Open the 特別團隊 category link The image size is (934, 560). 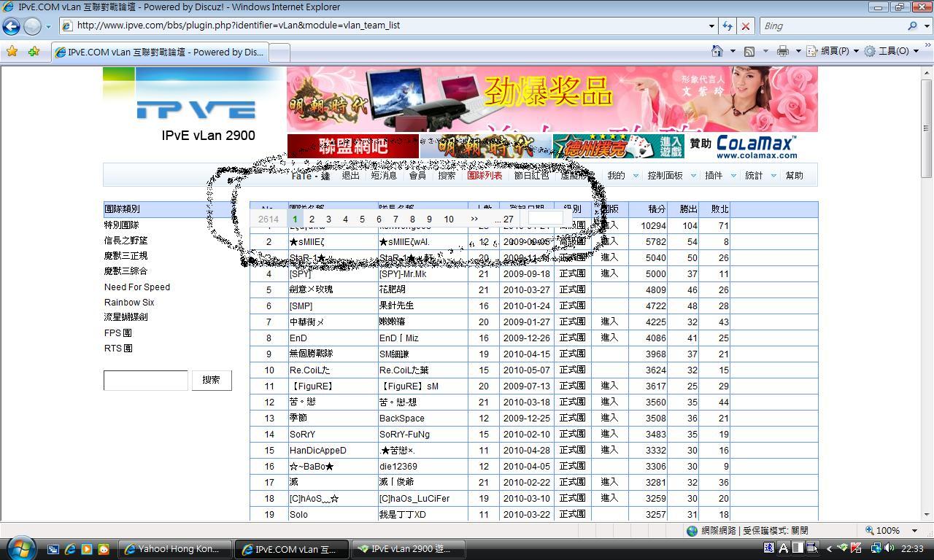click(x=121, y=225)
